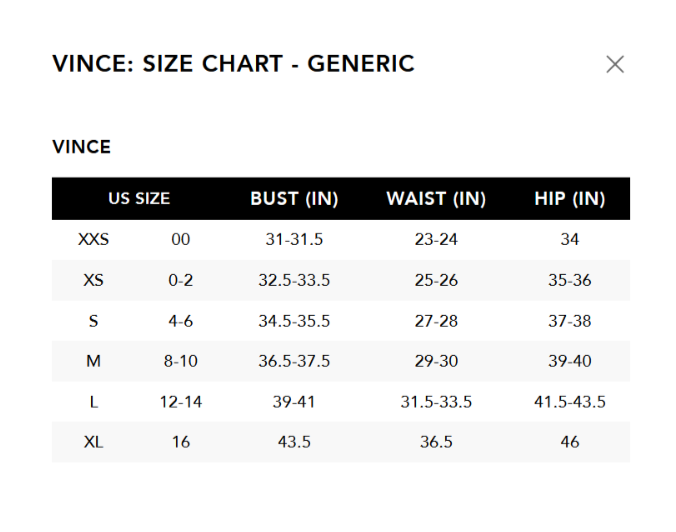The height and width of the screenshot is (532, 676).
Task: Click the VINCE section heading
Action: pos(81,147)
